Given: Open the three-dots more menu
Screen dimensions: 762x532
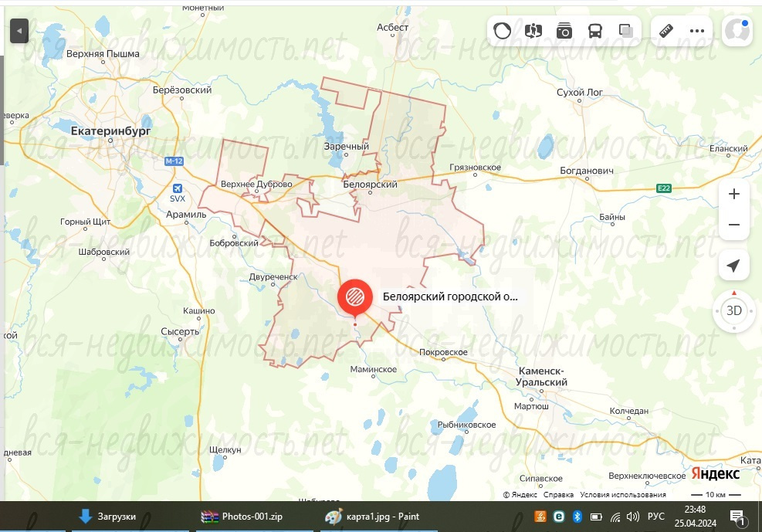Looking at the screenshot, I should 697,31.
